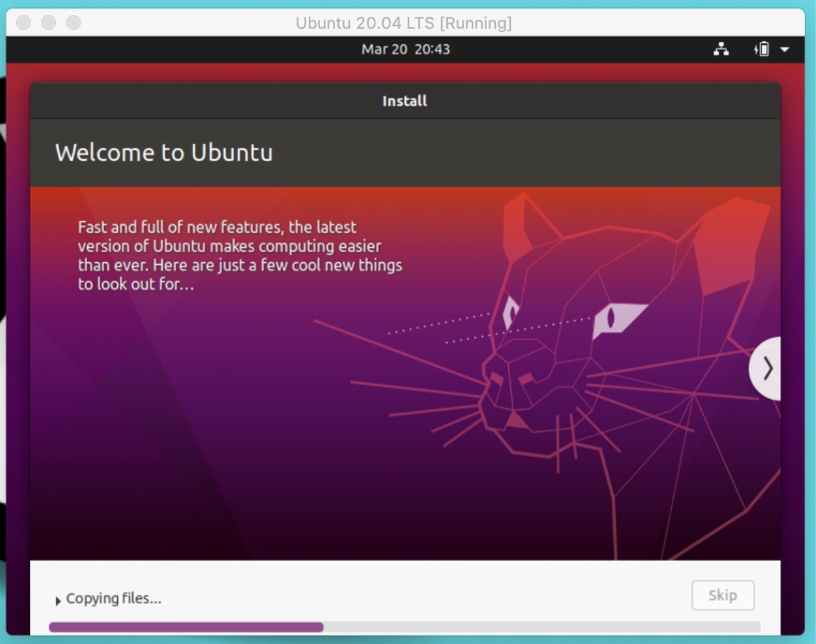This screenshot has height=644, width=816.
Task: Close the Ubuntu VM window
Action: click(x=23, y=22)
